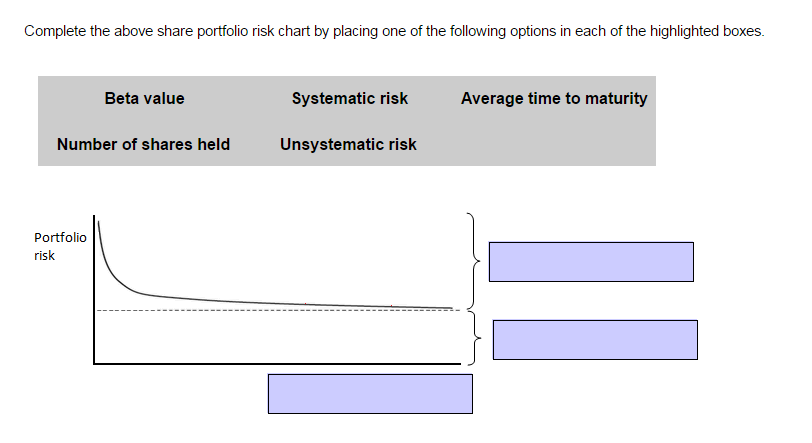Image resolution: width=812 pixels, height=443 pixels.
Task: Click the highlighted box beneath the horizontal axis
Action: (x=370, y=393)
